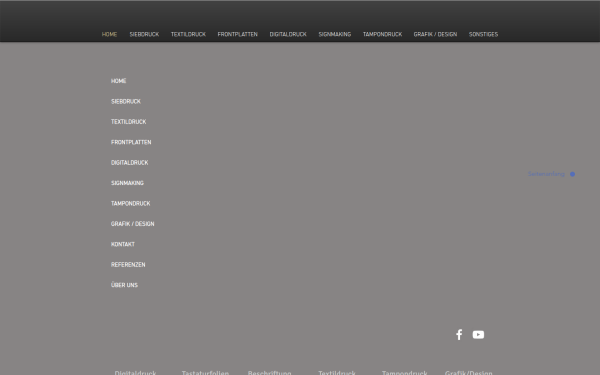Open FRONTPLATTEN in the dark header navigation bar
The image size is (600, 375).
click(238, 34)
